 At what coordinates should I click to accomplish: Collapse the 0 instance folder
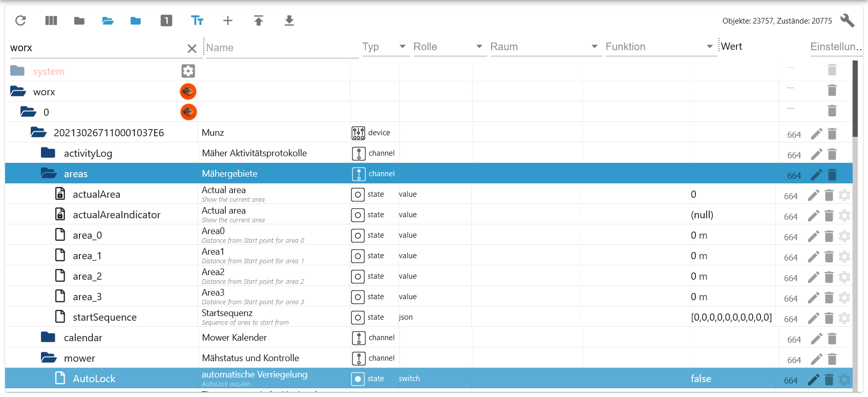28,112
